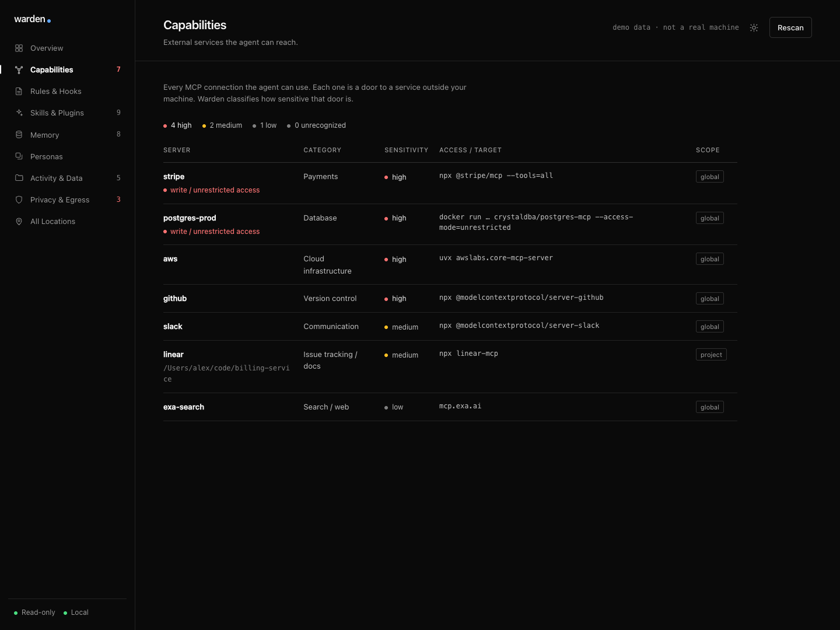Click the Capabilities network icon
The height and width of the screenshot is (630, 840).
[x=19, y=69]
